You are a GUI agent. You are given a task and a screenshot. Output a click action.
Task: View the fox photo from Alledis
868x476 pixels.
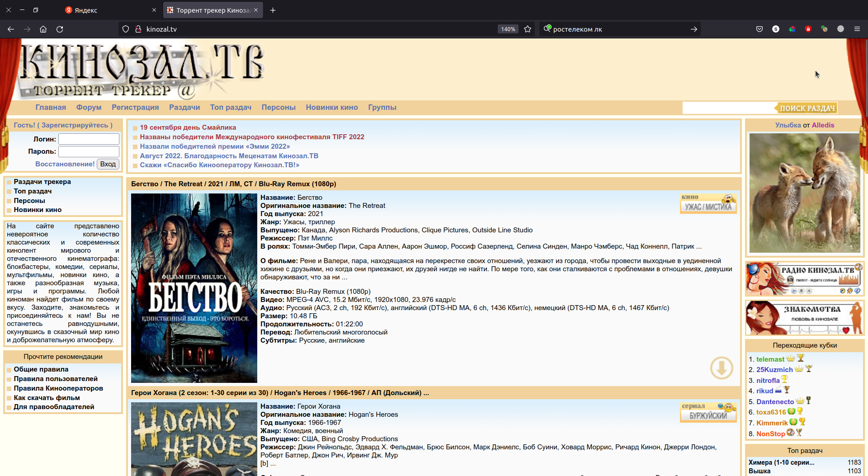pos(805,193)
